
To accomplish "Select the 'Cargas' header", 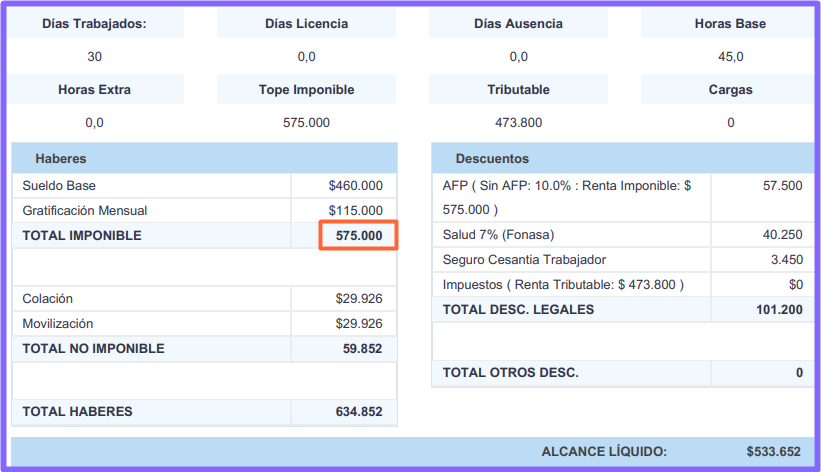I will pyautogui.click(x=730, y=90).
